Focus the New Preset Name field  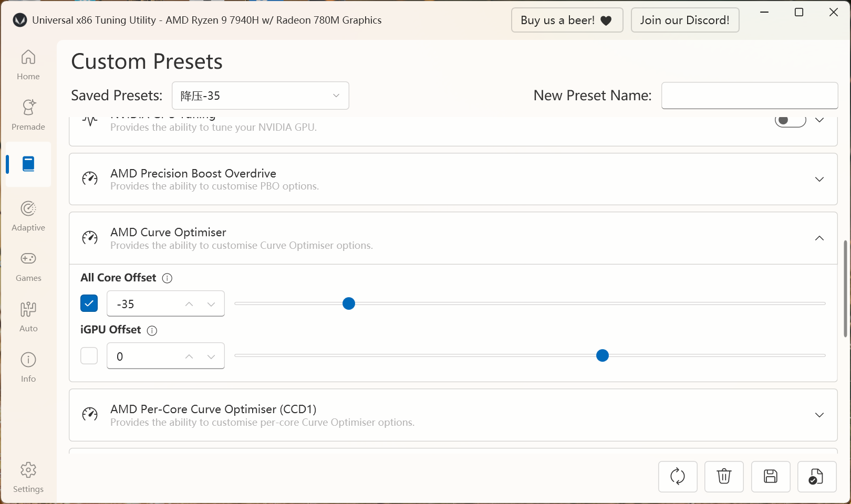tap(750, 96)
